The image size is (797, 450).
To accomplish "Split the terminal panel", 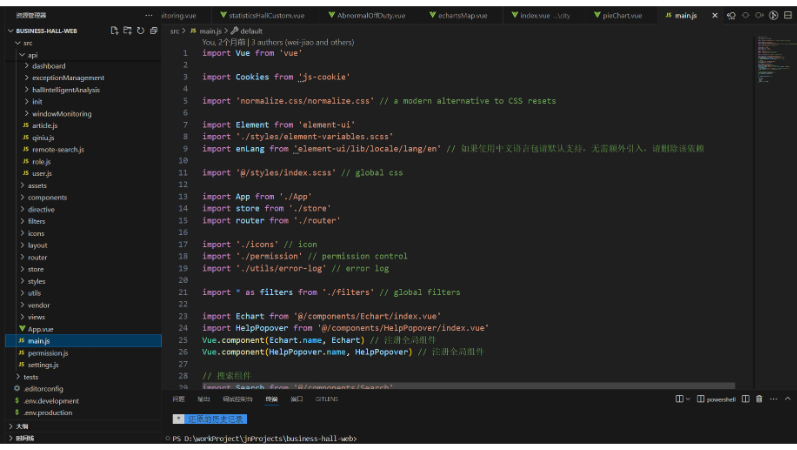I will (x=746, y=399).
